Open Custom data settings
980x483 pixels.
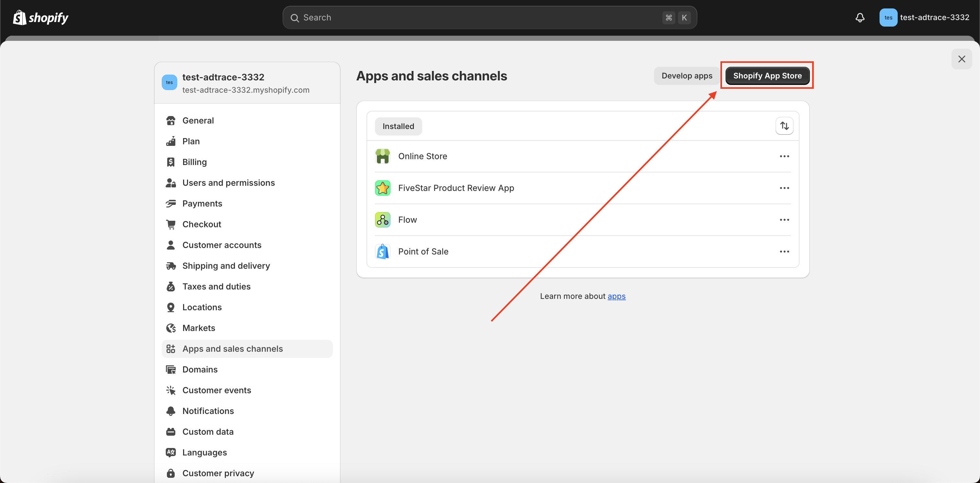pyautogui.click(x=247, y=431)
